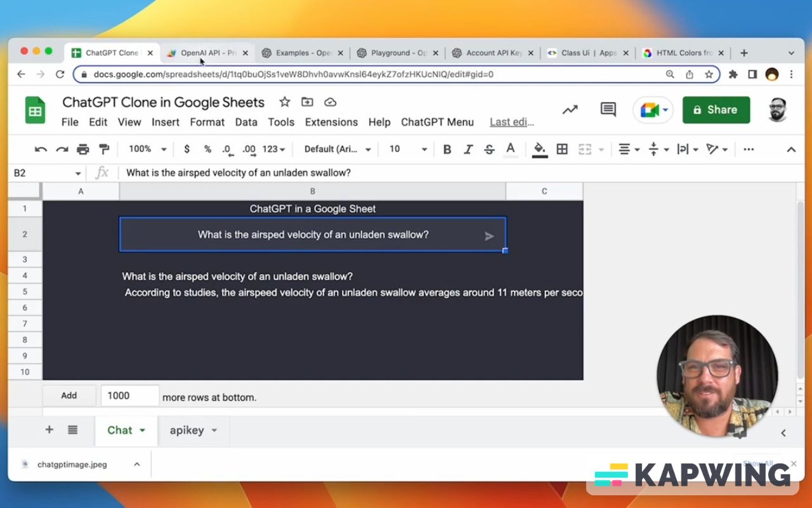Screen dimensions: 812x508
Task: Decrease decimal places icon
Action: [228, 149]
